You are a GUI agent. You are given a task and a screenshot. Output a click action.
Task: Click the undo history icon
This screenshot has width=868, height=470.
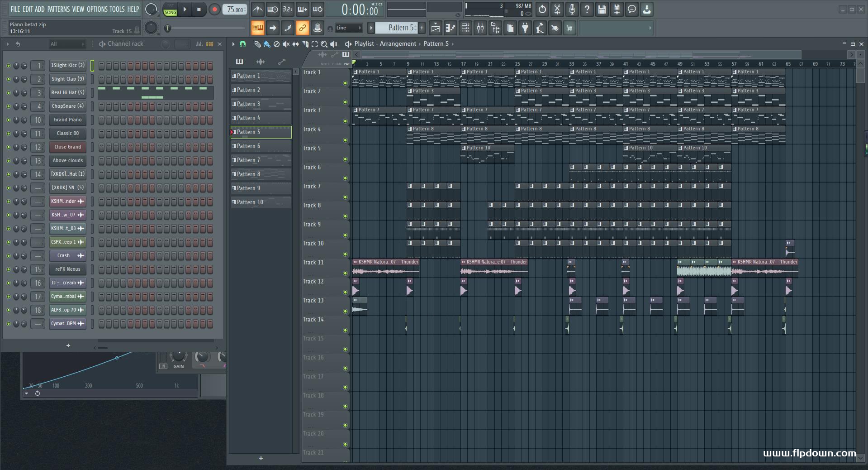[x=542, y=9]
